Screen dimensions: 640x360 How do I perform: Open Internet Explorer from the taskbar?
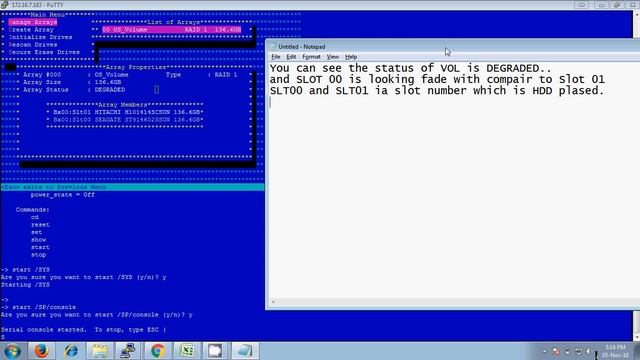[71, 351]
